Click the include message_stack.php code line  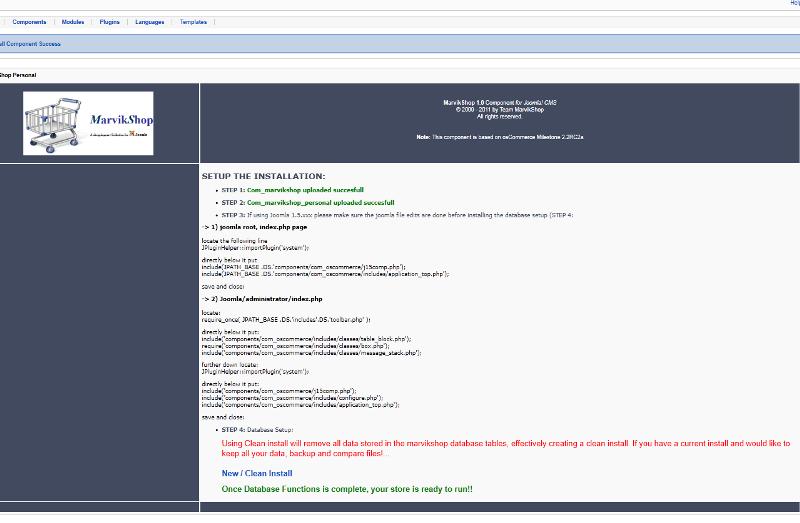tap(311, 353)
